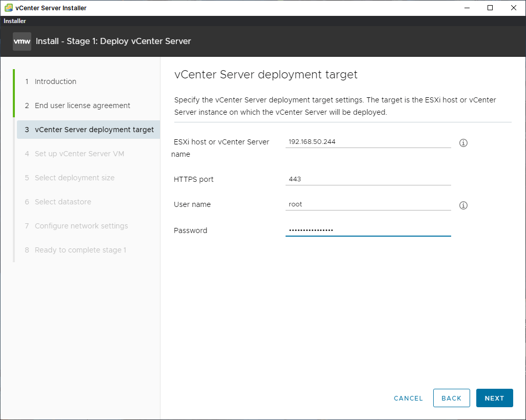
Task: Select step 4 Set up vCenter Server VM
Action: 79,154
